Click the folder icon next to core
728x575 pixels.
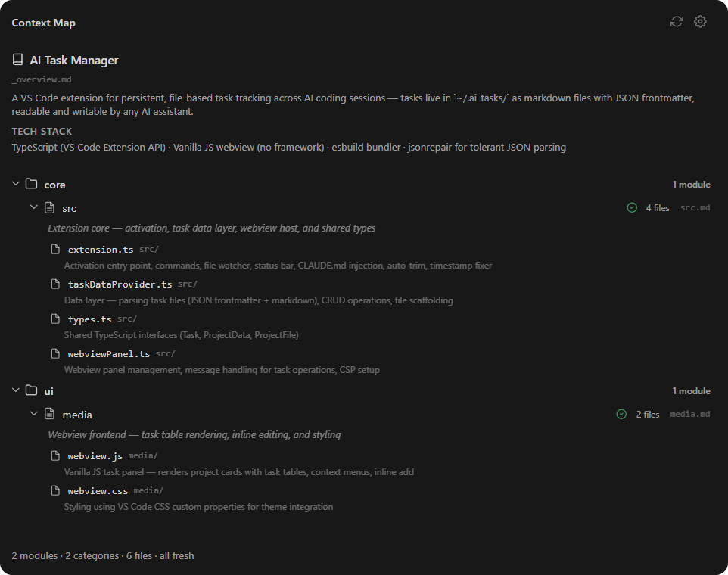[x=31, y=184]
